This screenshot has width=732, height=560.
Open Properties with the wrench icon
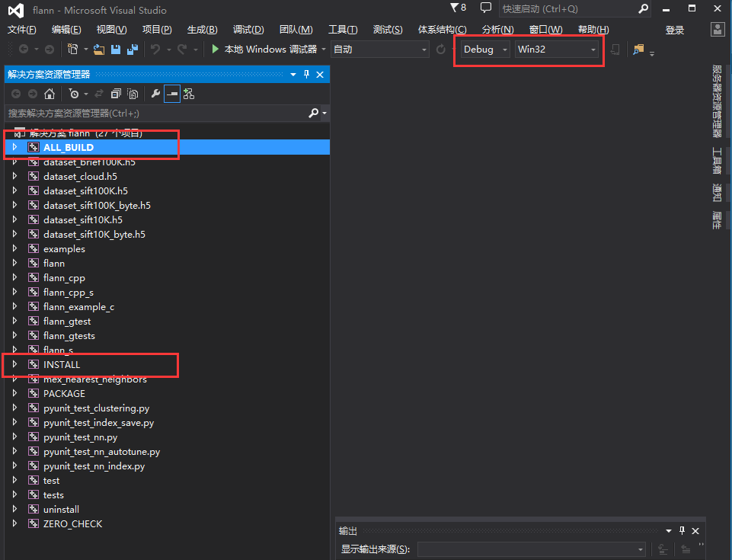[155, 94]
